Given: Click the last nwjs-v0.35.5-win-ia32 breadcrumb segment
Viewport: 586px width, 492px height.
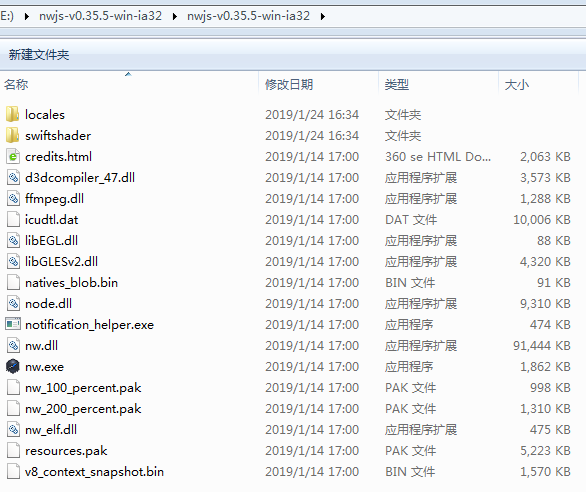Looking at the screenshot, I should coord(249,16).
